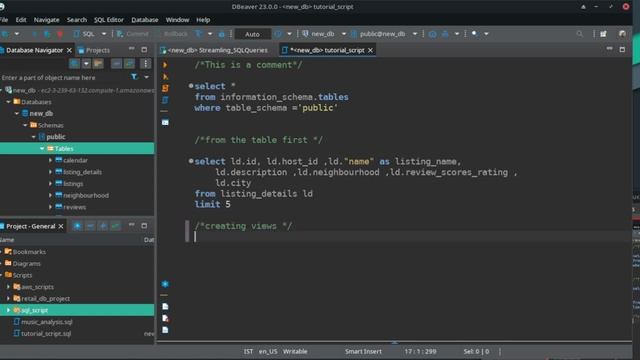Screen dimensions: 640x360
Task: Link with editor icon in navigator toolbar
Action: pyautogui.click(x=129, y=64)
